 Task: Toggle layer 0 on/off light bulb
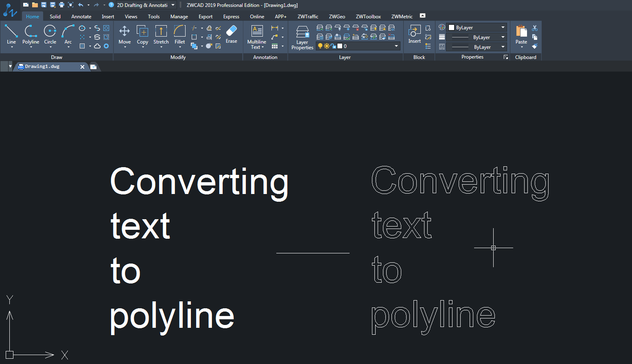320,46
